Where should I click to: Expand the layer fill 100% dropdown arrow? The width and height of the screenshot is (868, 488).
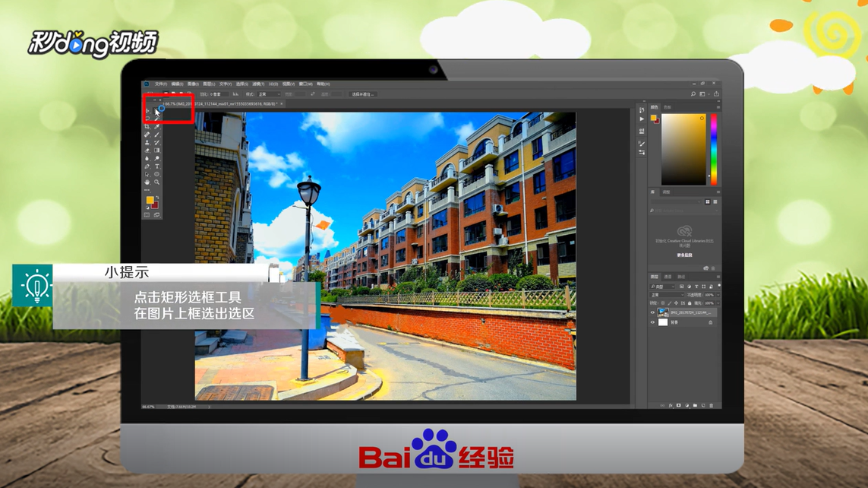(718, 303)
